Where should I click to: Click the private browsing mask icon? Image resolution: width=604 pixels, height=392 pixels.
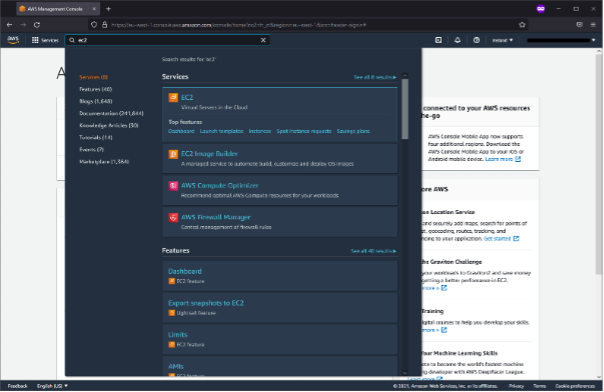(x=541, y=9)
